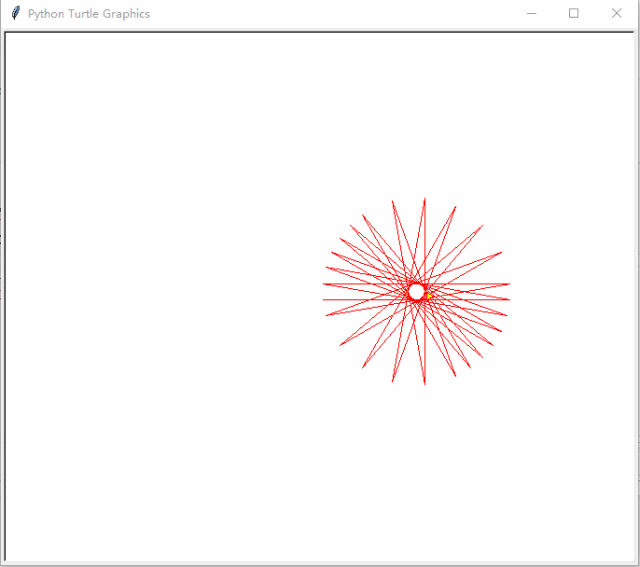Image resolution: width=640 pixels, height=567 pixels.
Task: Close the Python Turtle Graphics window
Action: 616,13
